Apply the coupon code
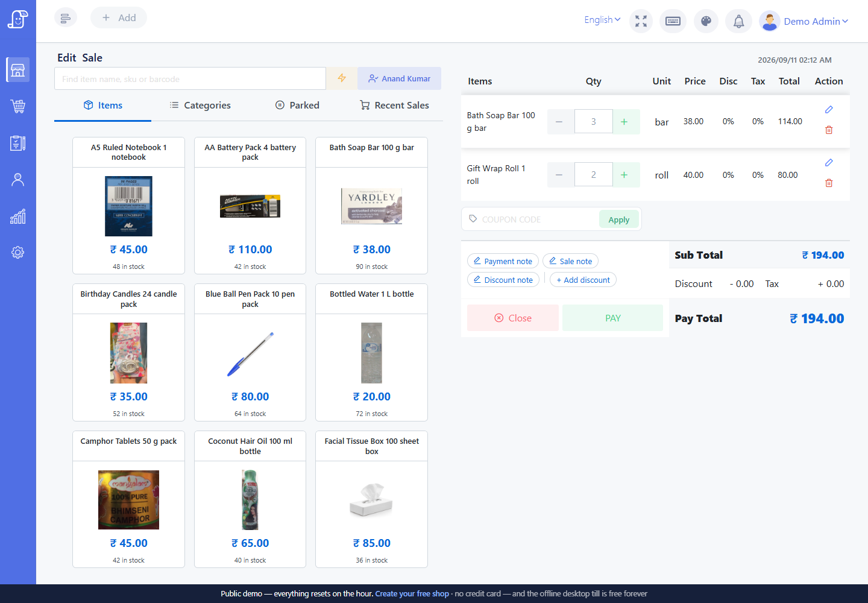This screenshot has height=603, width=868. [619, 219]
